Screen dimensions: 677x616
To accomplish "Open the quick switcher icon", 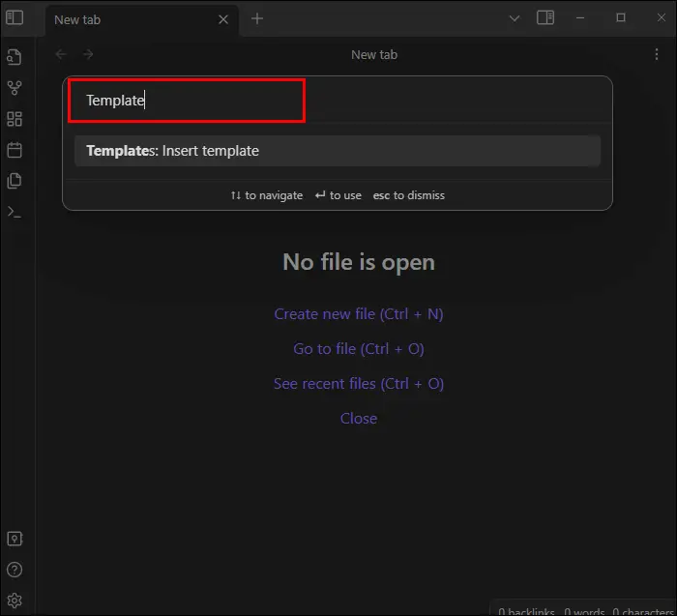I will tap(15, 57).
